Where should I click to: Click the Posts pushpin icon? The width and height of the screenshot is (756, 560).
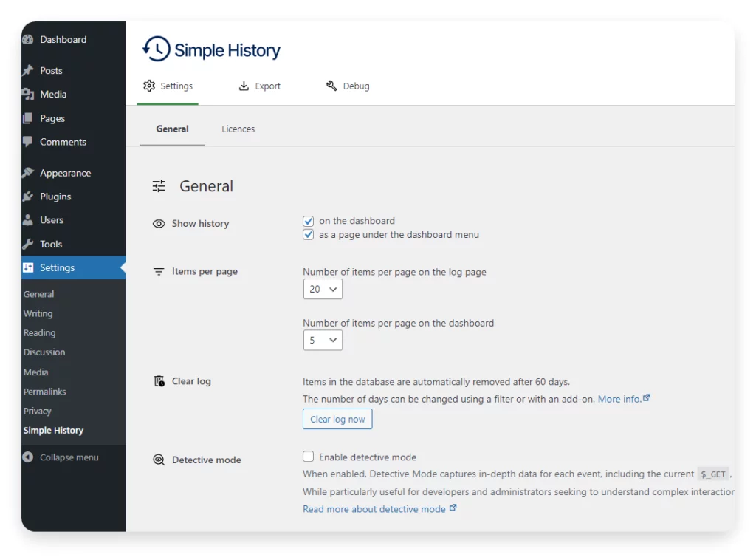[28, 70]
